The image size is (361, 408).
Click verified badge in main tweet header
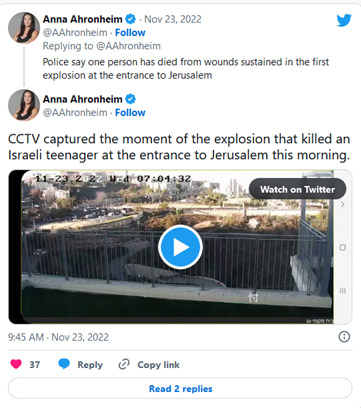click(x=130, y=99)
